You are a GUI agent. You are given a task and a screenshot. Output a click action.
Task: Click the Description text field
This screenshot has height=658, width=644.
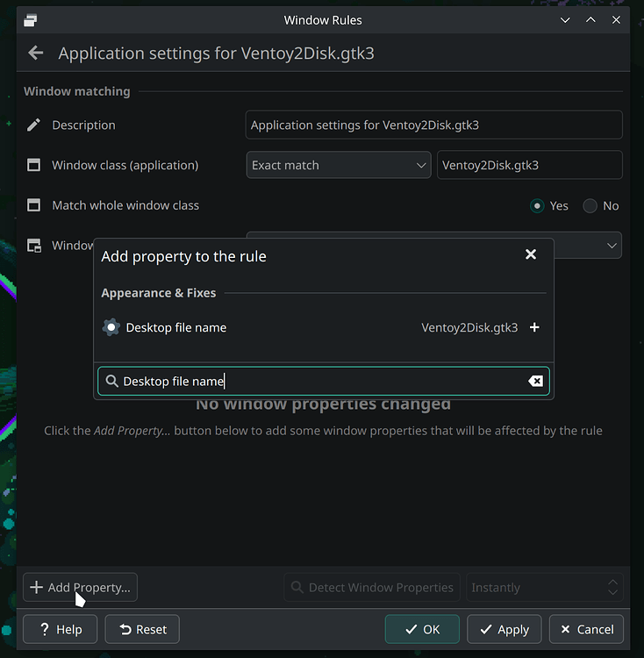click(433, 125)
